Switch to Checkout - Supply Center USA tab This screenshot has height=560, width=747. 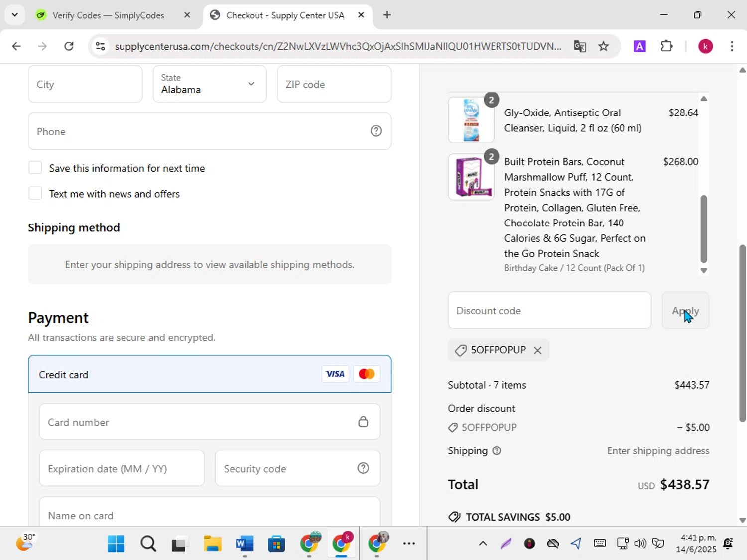click(285, 15)
